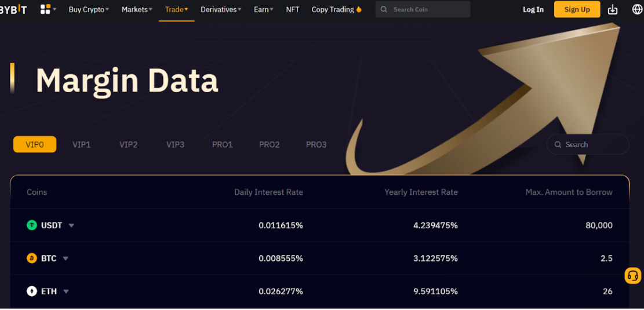
Task: Click the download app icon
Action: point(613,9)
